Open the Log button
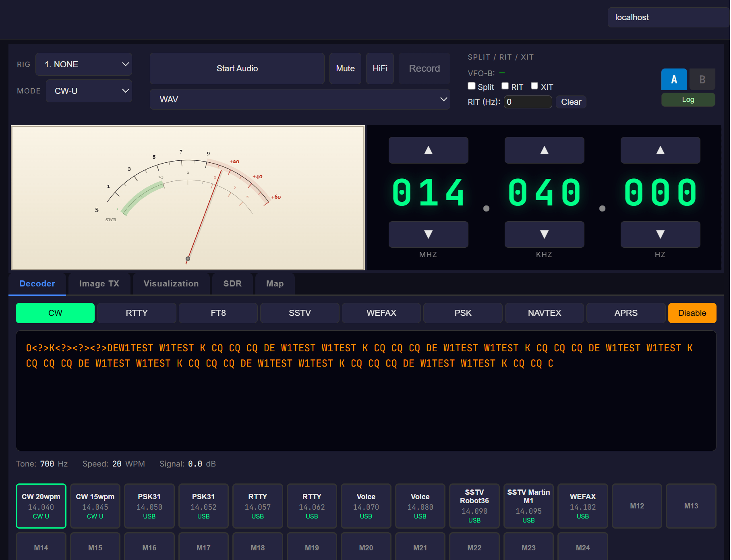 point(688,100)
